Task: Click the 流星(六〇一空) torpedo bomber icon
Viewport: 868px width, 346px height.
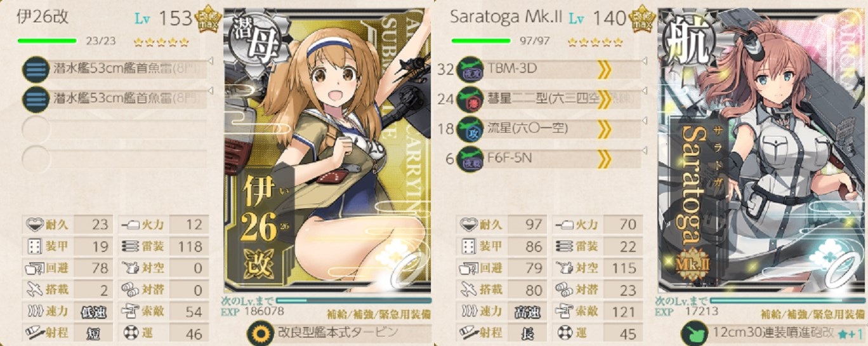Action: point(470,129)
